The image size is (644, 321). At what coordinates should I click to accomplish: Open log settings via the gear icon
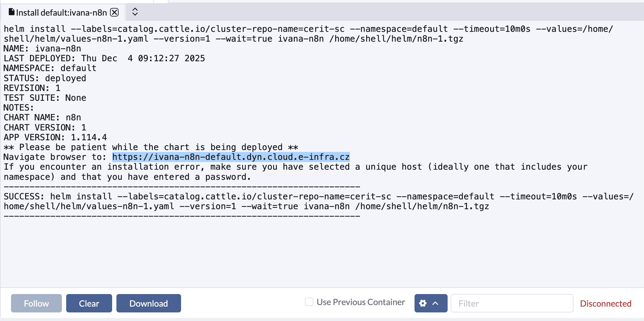pyautogui.click(x=423, y=303)
